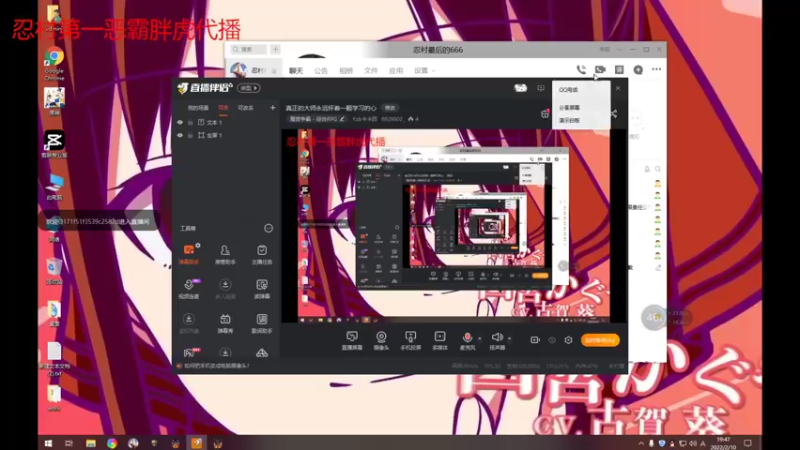800x450 pixels.
Task: Hide the 全屏 1 source
Action: point(180,135)
